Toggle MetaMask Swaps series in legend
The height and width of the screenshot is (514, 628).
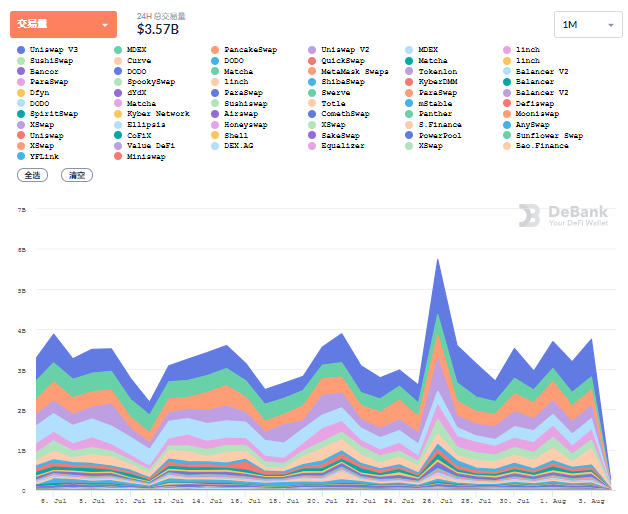pyautogui.click(x=348, y=71)
